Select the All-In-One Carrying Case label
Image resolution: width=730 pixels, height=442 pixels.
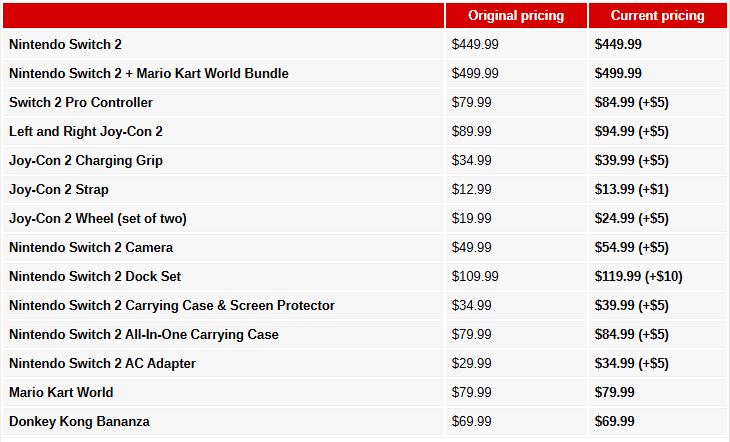pos(144,334)
